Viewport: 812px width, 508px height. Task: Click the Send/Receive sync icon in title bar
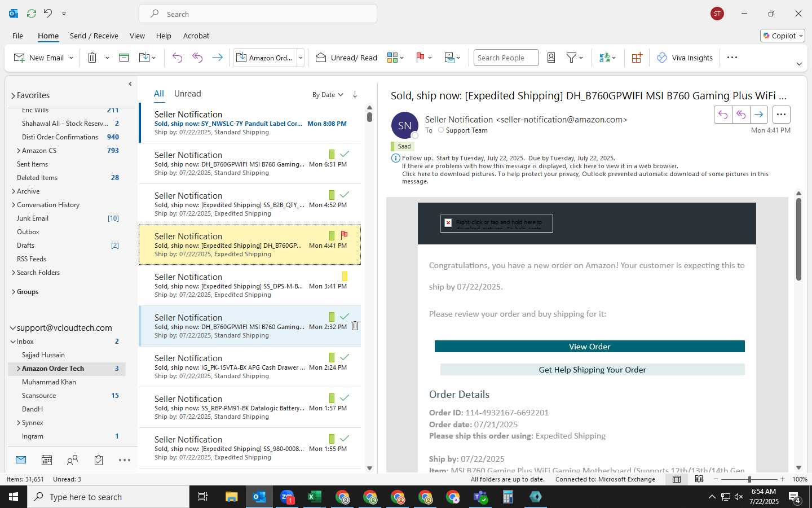click(x=32, y=13)
